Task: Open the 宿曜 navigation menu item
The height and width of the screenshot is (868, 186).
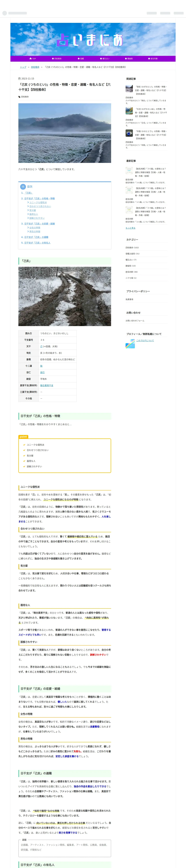Action: (x=81, y=59)
